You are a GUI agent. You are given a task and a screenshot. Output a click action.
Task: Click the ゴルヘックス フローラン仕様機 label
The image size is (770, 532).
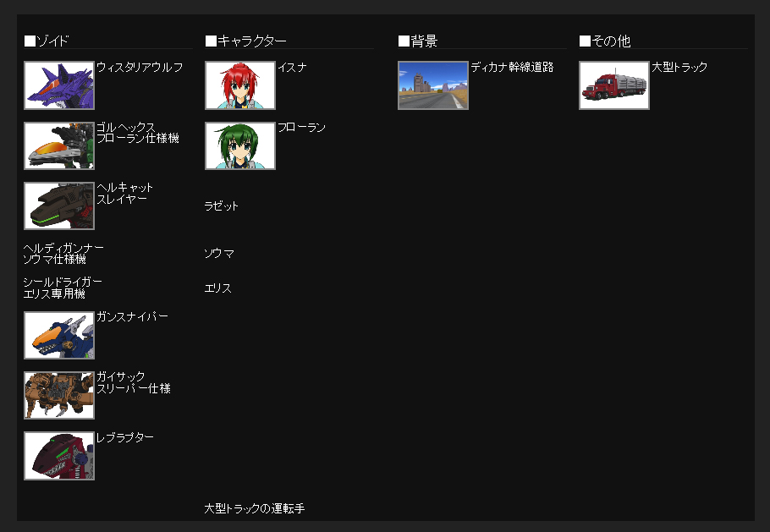tap(137, 133)
